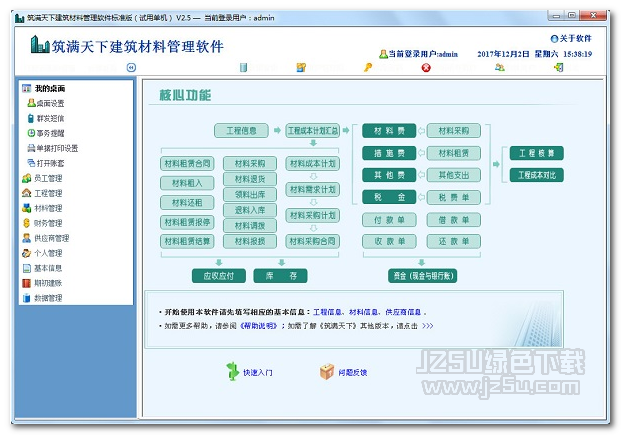Image resolution: width=621 pixels, height=435 pixels.
Task: Expand 员工管理 in the sidebar
Action: [x=42, y=178]
